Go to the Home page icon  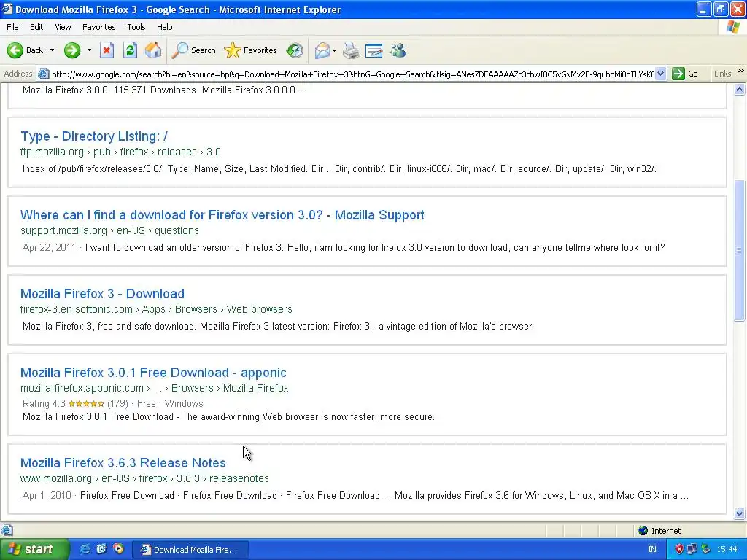tap(153, 50)
